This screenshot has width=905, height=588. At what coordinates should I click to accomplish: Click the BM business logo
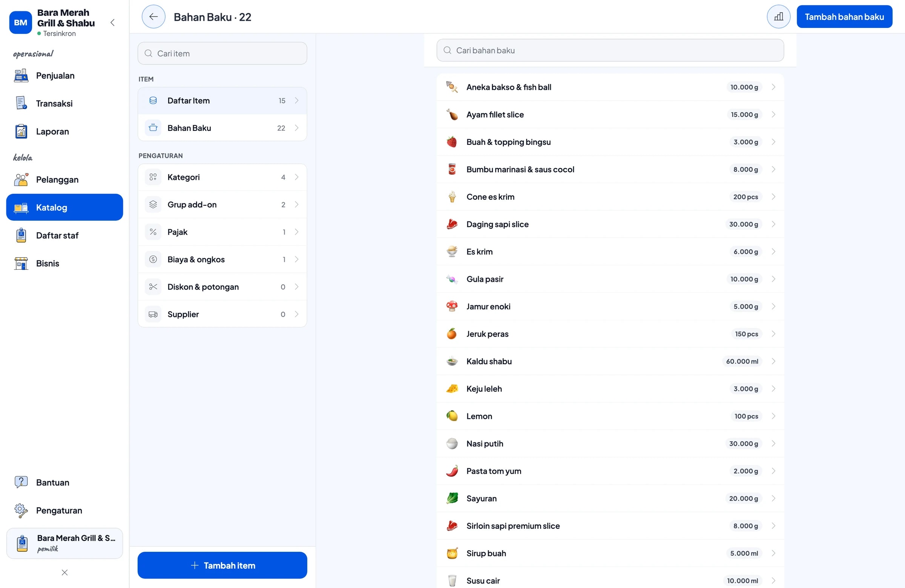[20, 22]
